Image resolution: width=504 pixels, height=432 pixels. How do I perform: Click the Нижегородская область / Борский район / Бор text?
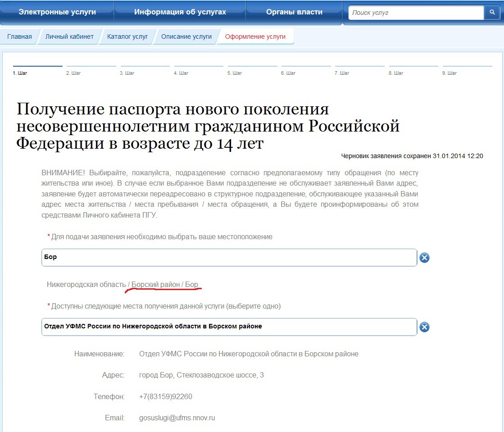pyautogui.click(x=123, y=284)
